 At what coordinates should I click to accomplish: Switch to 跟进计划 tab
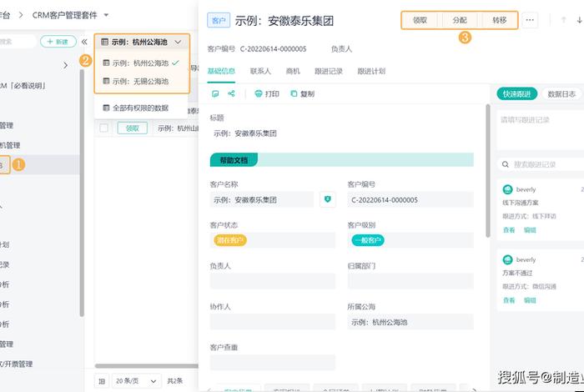[371, 71]
